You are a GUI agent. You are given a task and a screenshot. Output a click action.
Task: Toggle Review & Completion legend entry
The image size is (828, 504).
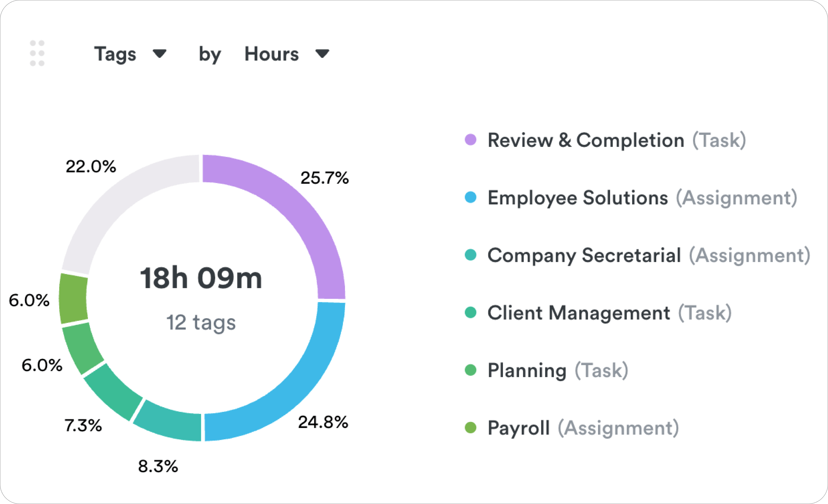(586, 140)
